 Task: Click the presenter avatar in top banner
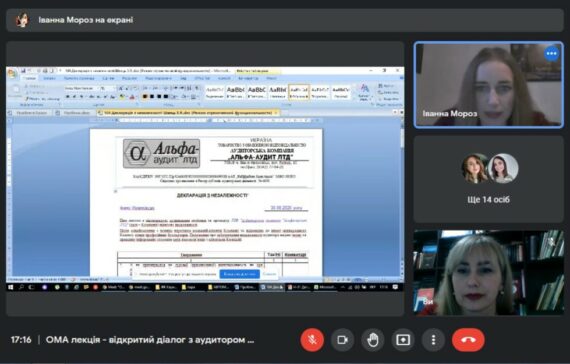pos(23,20)
